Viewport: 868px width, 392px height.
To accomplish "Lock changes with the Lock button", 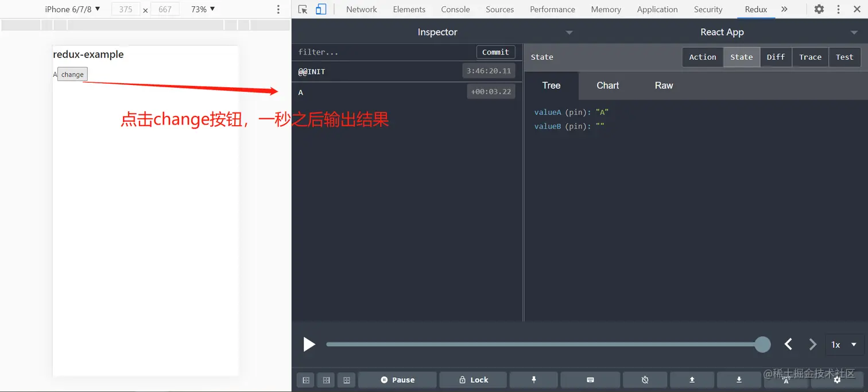I will [473, 380].
